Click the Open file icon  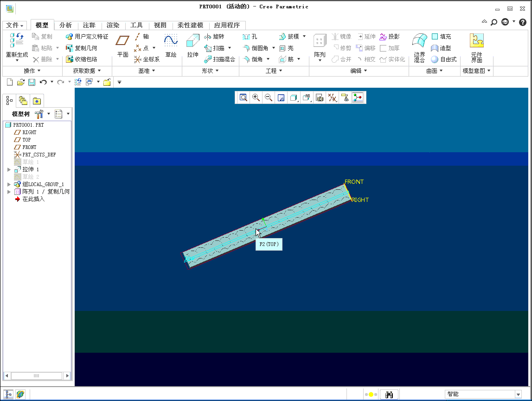coord(21,82)
